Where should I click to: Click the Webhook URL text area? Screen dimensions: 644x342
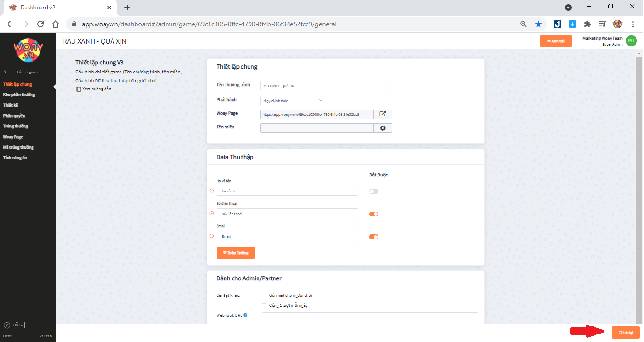pyautogui.click(x=370, y=318)
